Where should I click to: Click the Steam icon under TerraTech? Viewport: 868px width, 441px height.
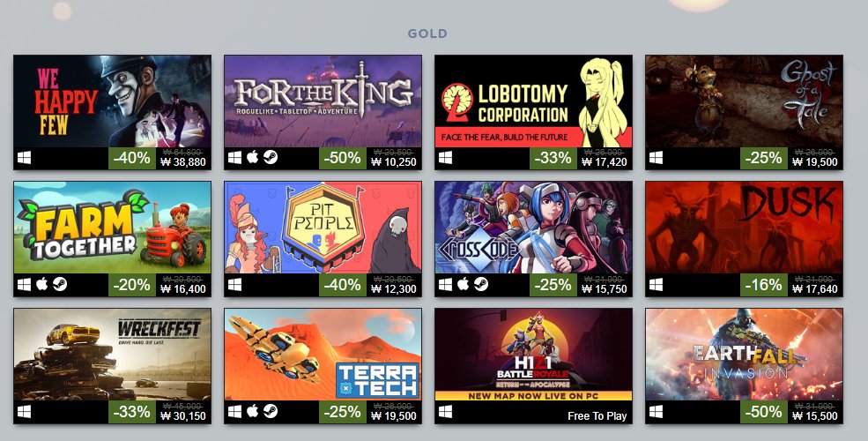pyautogui.click(x=271, y=412)
